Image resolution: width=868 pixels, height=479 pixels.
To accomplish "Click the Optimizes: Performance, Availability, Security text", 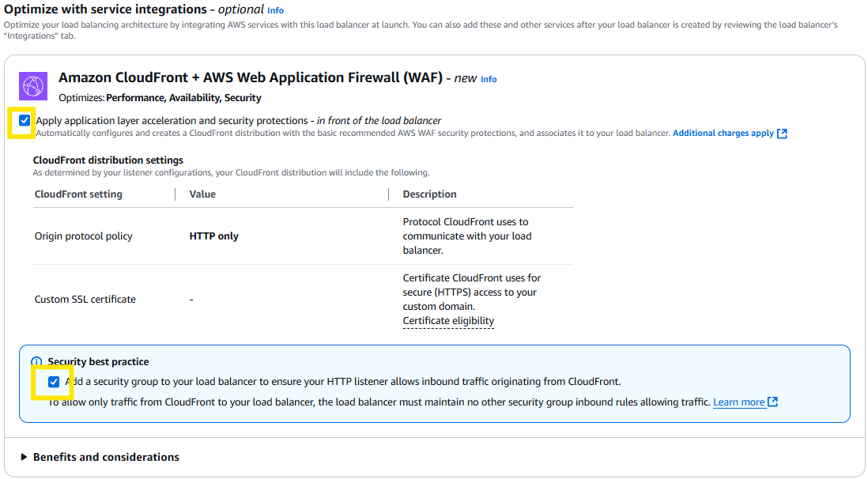I will 160,98.
